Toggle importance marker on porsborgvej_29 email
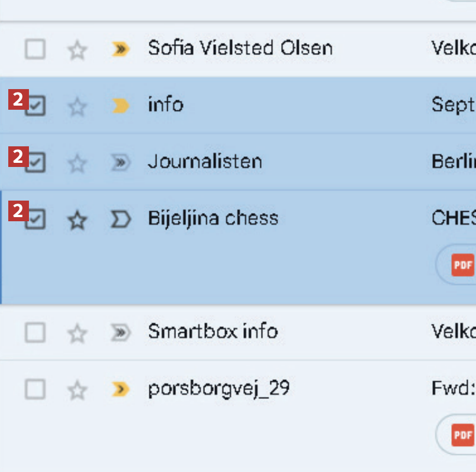The image size is (476, 472). (x=120, y=389)
